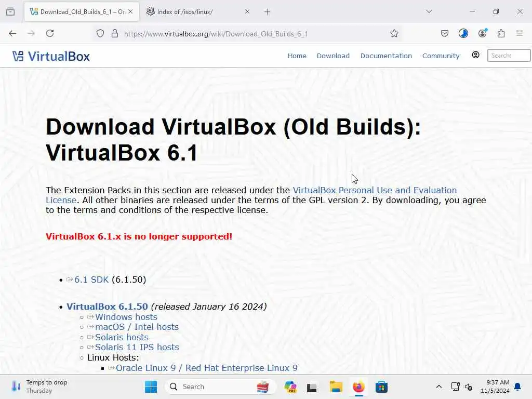Screen dimensions: 532x399
Task: Open the Copilot taskbar icon
Action: [x=290, y=387]
